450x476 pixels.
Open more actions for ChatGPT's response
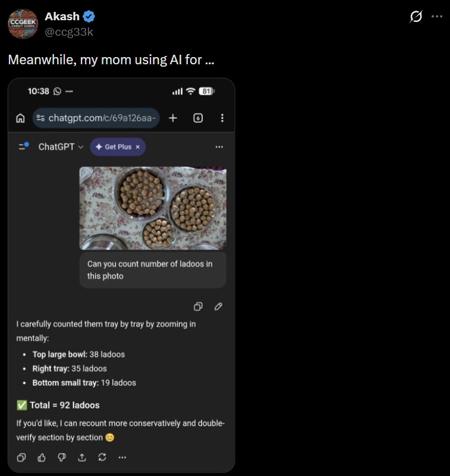pyautogui.click(x=122, y=457)
